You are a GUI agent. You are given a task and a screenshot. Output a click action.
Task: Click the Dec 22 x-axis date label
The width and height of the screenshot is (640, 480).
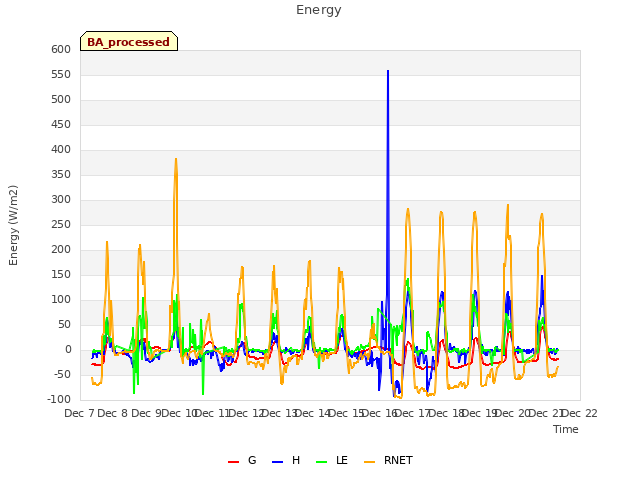click(x=580, y=413)
